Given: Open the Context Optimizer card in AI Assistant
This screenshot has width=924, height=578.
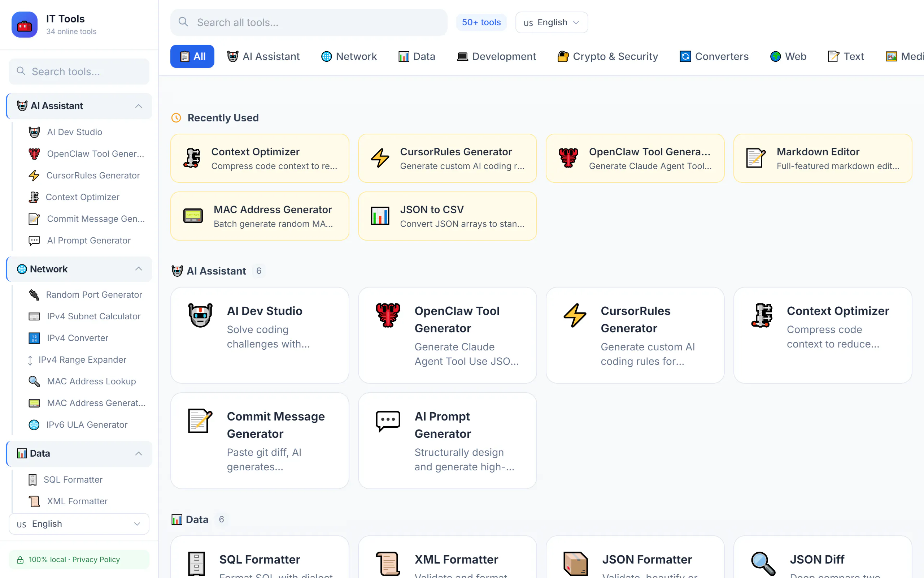Looking at the screenshot, I should click(x=823, y=335).
